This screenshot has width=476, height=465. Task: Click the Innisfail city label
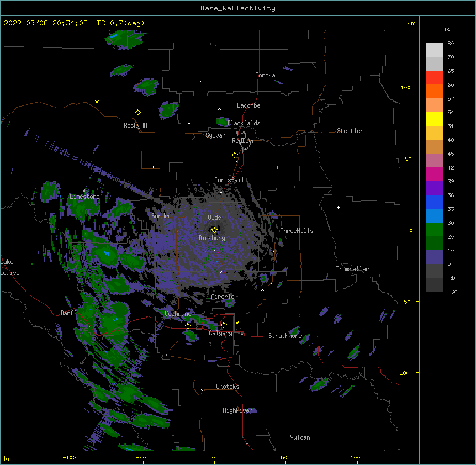pyautogui.click(x=229, y=180)
